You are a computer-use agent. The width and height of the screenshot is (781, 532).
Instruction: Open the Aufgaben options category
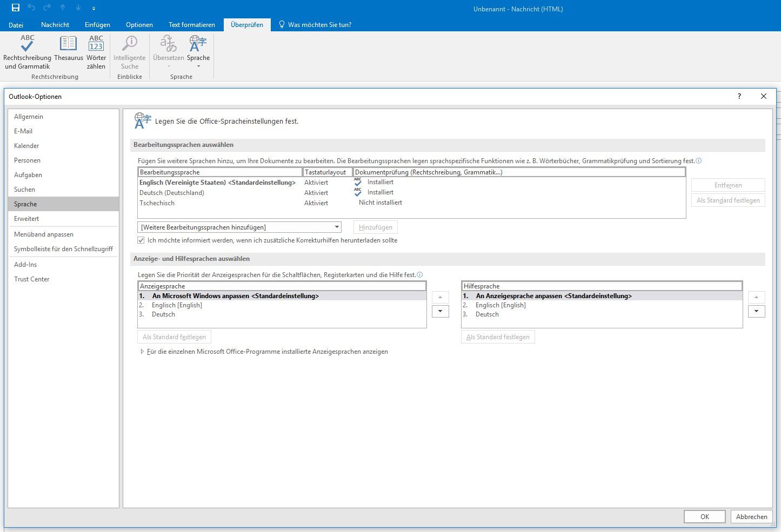click(64, 175)
